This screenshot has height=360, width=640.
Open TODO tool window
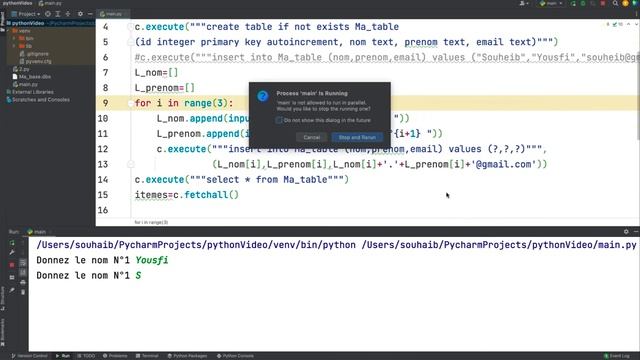[x=86, y=356]
